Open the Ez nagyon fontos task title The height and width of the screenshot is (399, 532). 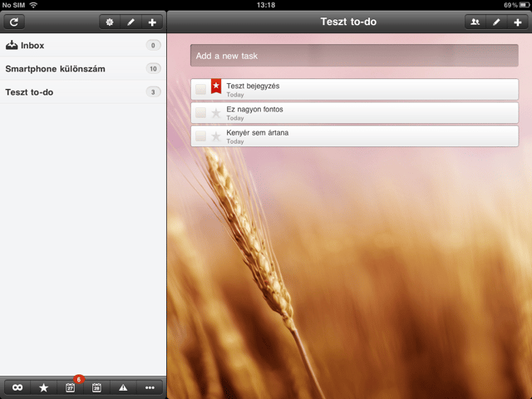click(254, 109)
